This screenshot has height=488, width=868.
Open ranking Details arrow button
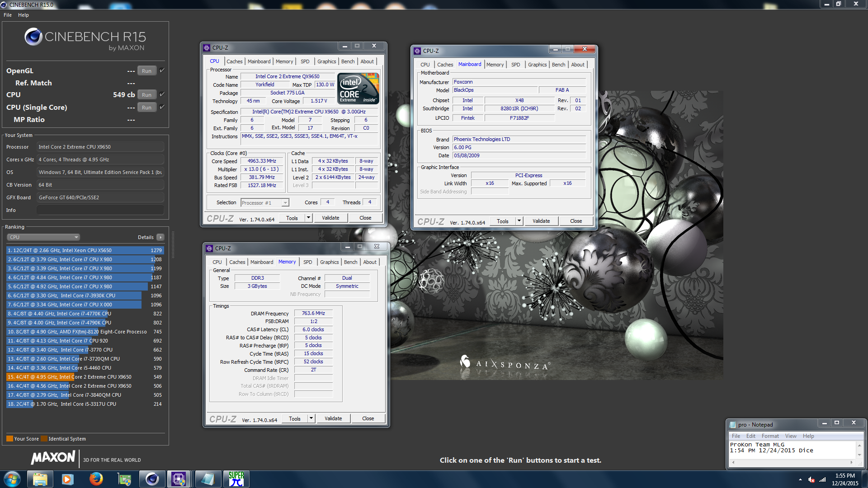coord(160,237)
